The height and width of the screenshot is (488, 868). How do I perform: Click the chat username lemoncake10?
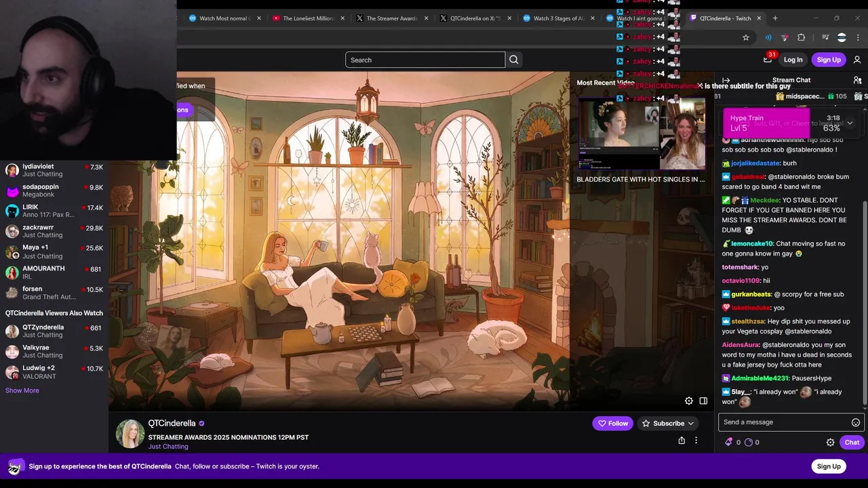(x=752, y=243)
